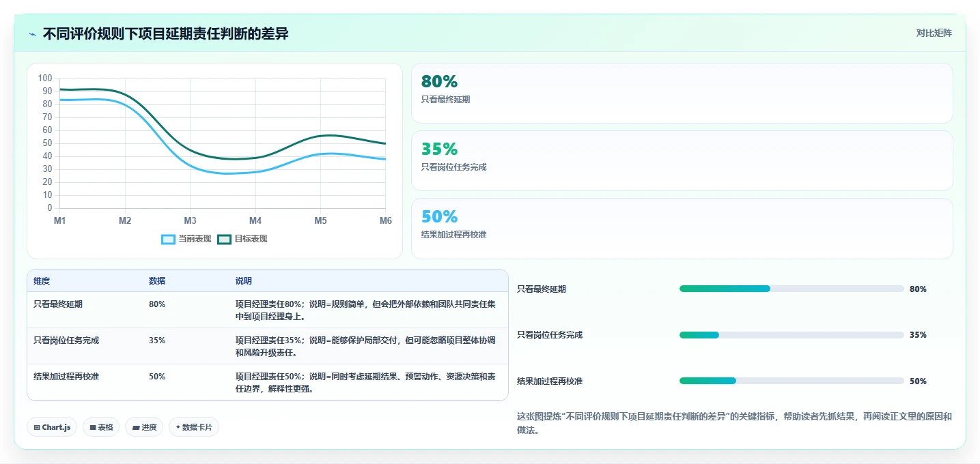Click the description starting 项目经理责任50%
This screenshot has width=980, height=464.
[365, 383]
